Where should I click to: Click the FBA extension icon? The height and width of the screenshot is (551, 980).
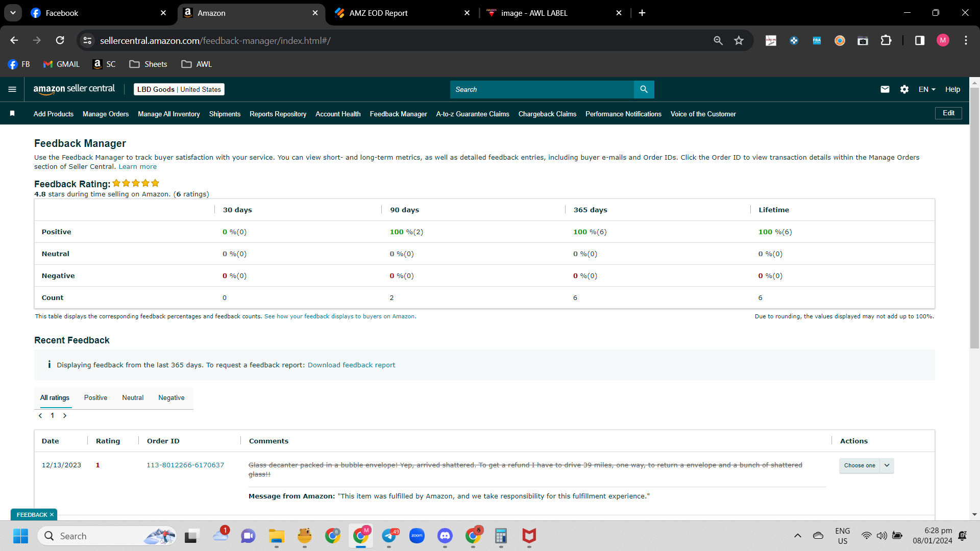pos(817,40)
